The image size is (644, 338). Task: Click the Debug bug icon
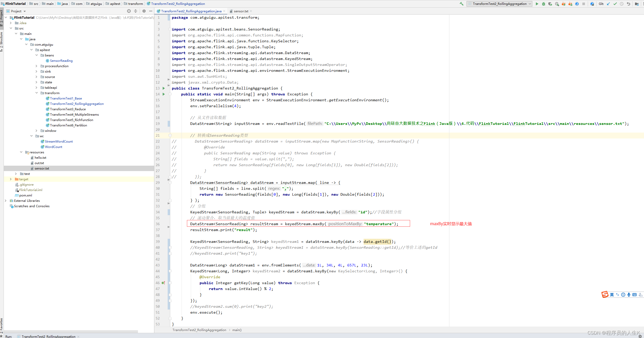[544, 4]
